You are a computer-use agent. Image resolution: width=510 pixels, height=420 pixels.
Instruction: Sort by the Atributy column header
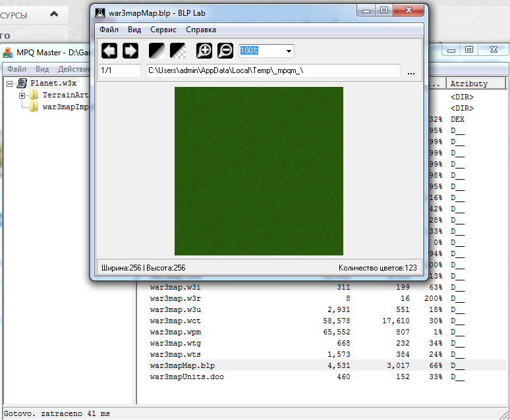[x=476, y=84]
